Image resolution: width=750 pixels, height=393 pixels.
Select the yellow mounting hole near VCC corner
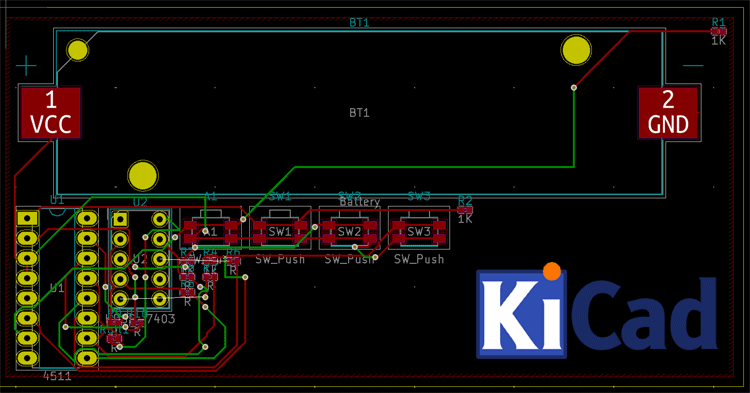pyautogui.click(x=77, y=50)
